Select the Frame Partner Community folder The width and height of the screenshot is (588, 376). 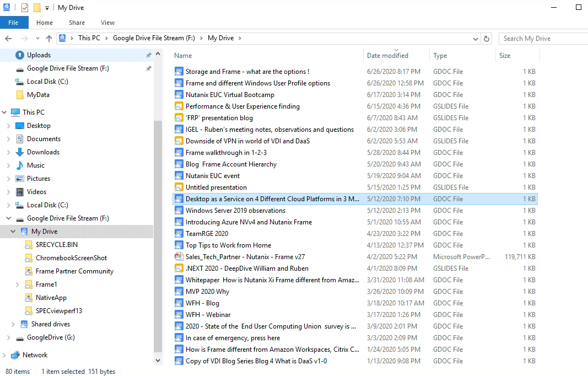(74, 271)
